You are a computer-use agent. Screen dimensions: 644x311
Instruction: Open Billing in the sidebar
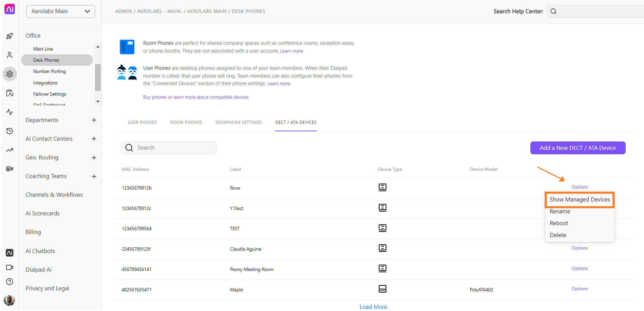(x=33, y=232)
